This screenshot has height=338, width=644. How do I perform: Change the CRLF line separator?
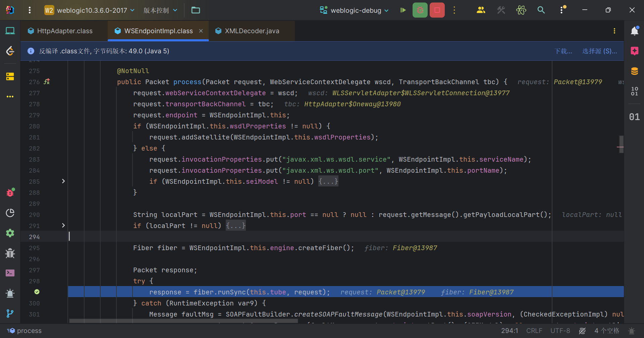click(534, 331)
